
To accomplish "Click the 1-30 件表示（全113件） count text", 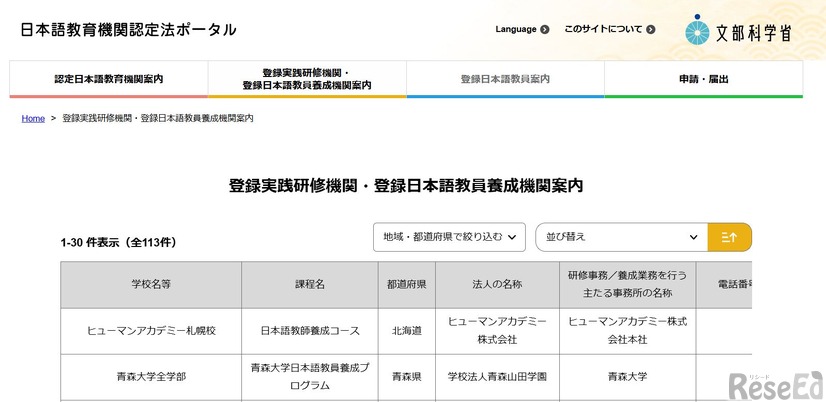I will 119,243.
